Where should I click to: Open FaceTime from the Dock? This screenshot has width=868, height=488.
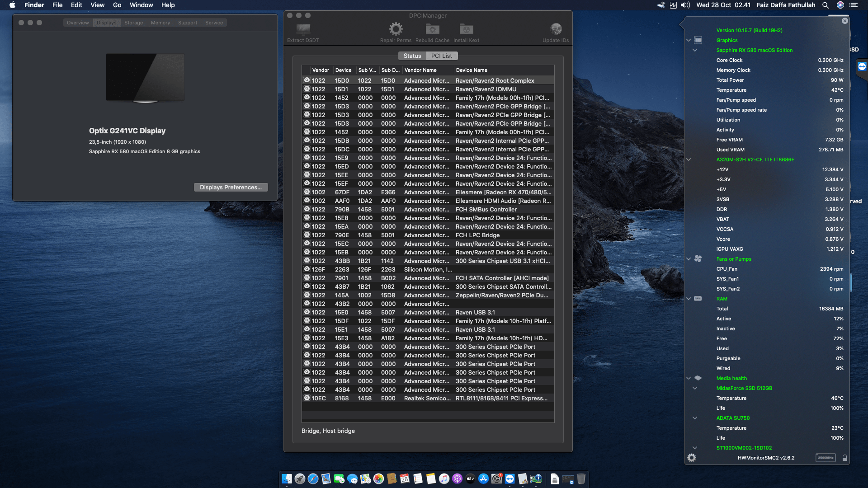coord(339,479)
